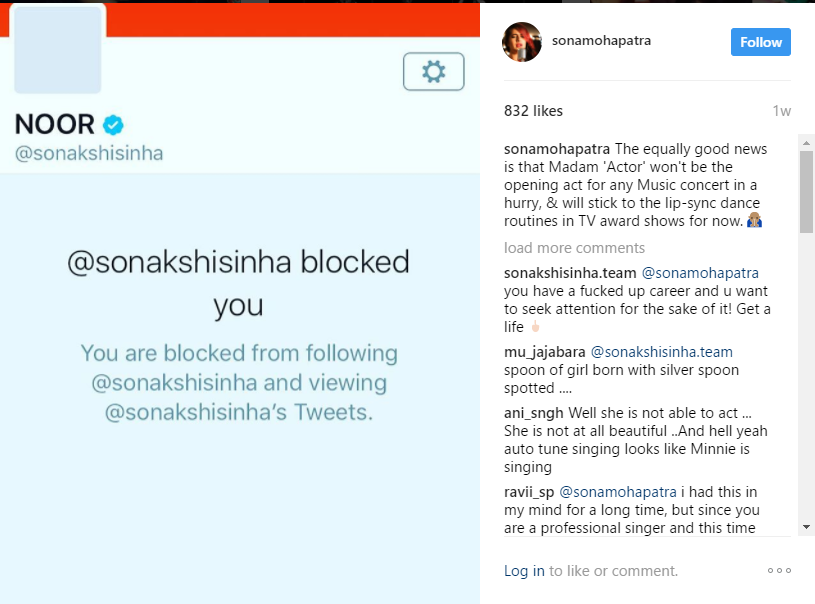Click the 1w post timestamp
Screen dimensions: 815x604
pyautogui.click(x=781, y=111)
